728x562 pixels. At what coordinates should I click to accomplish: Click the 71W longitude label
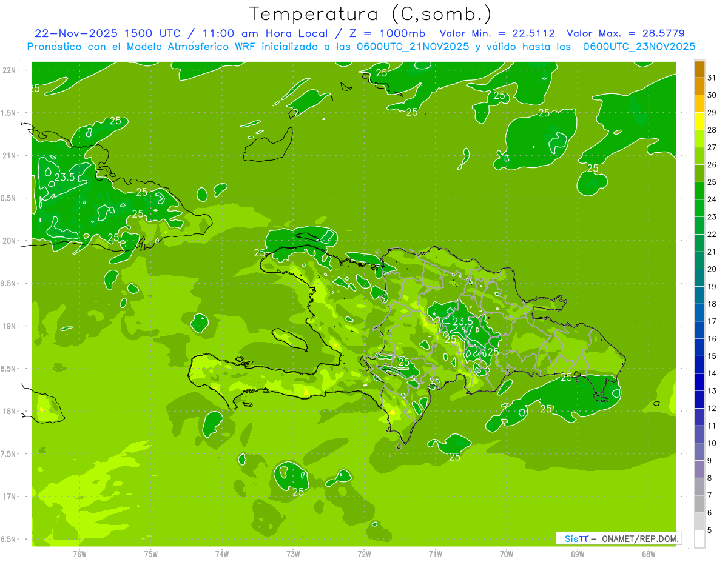pyautogui.click(x=435, y=554)
